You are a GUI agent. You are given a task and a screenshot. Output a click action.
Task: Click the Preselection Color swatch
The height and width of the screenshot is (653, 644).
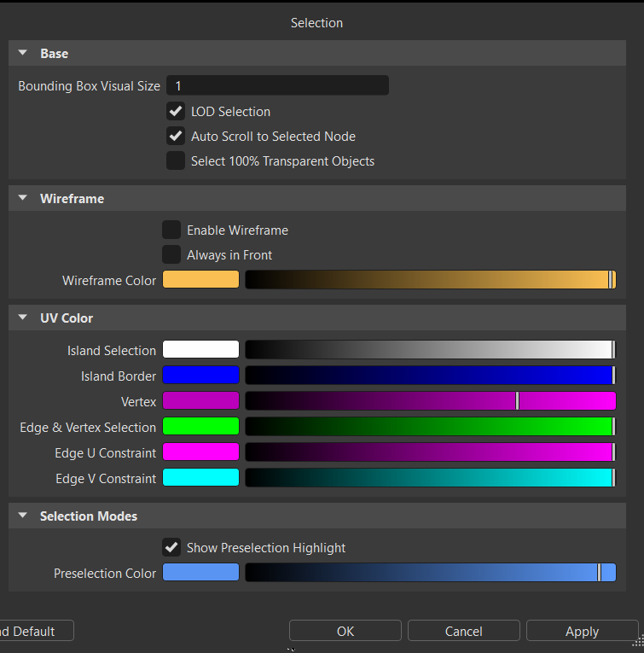tap(200, 573)
